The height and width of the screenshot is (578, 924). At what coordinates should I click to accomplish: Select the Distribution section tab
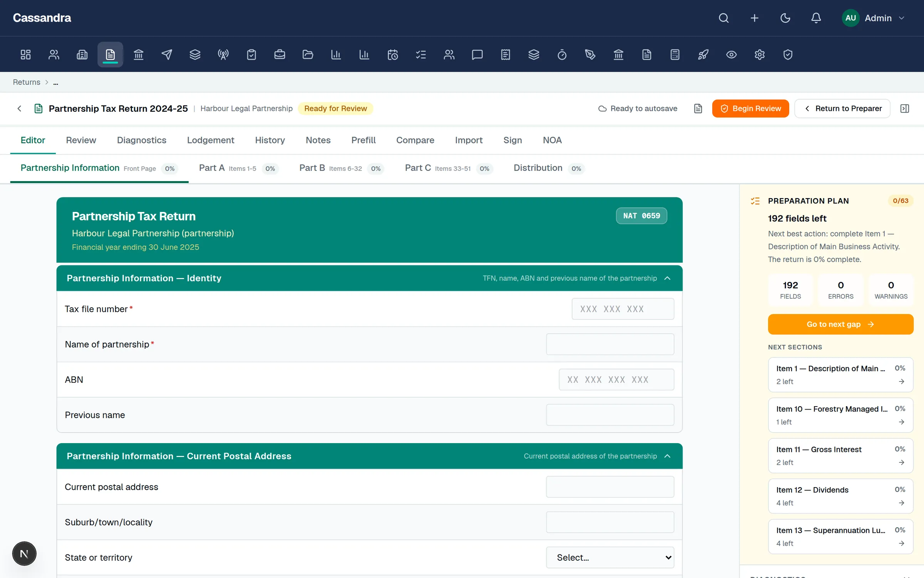[x=549, y=168]
